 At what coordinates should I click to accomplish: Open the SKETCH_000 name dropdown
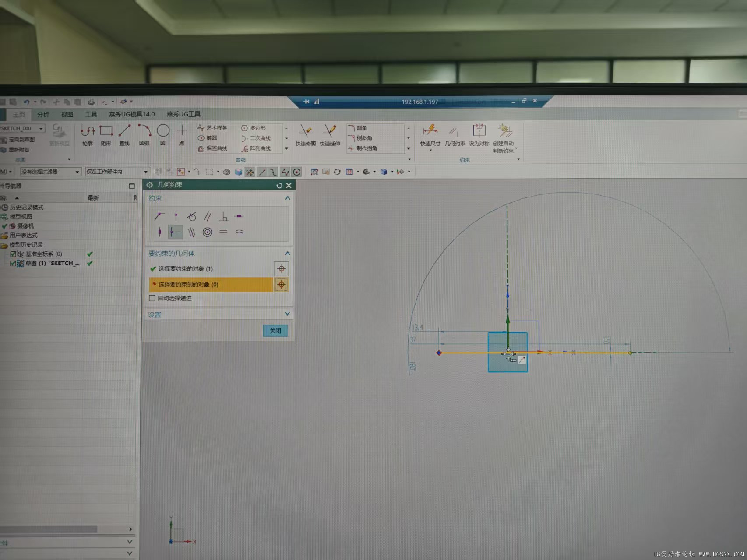(x=41, y=128)
